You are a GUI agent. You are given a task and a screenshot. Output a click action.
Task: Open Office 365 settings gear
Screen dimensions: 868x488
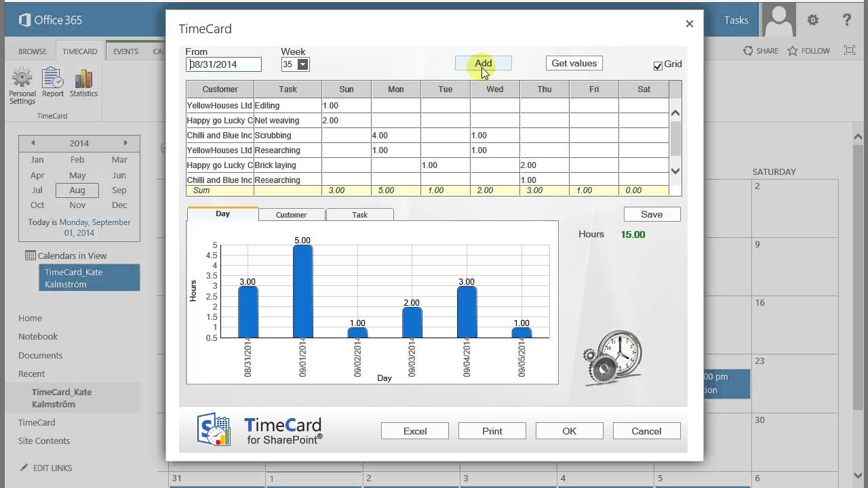(x=813, y=20)
